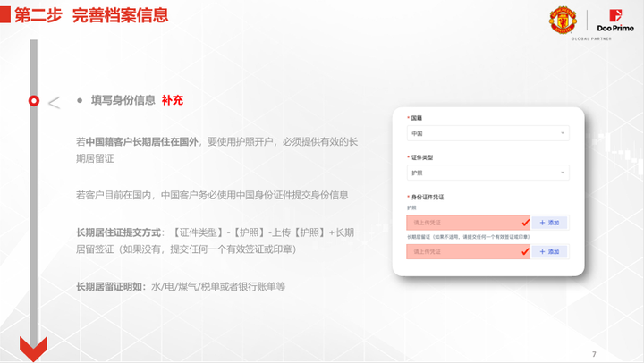Click the bold 中国籍客户长期居住在国外 text
The image size is (644, 363).
point(141,142)
